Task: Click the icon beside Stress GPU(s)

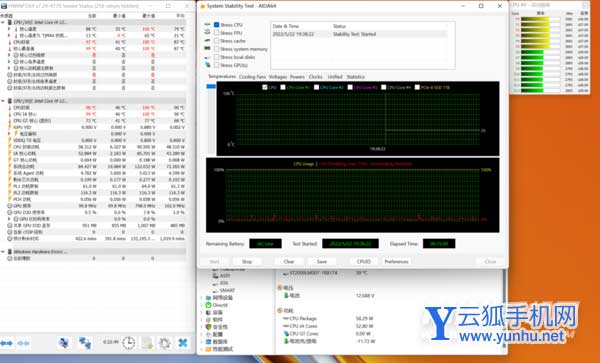Action: tap(207, 65)
